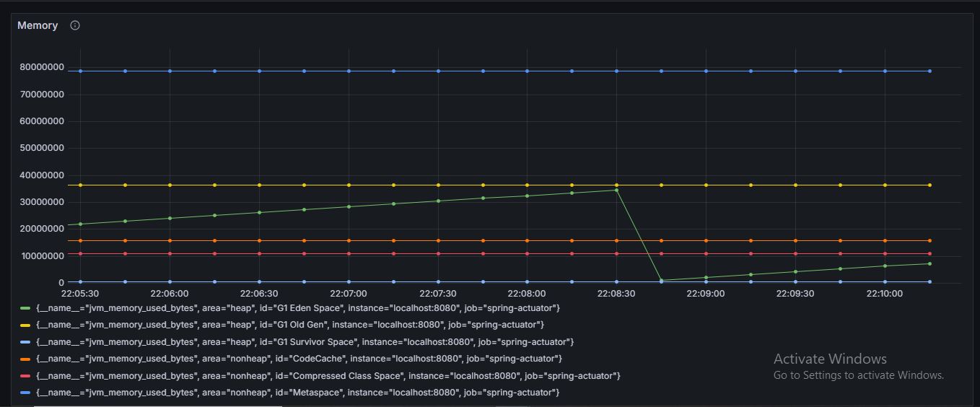This screenshot has height=407, width=980.
Task: Toggle the Metaspace legend series
Action: coord(297,393)
